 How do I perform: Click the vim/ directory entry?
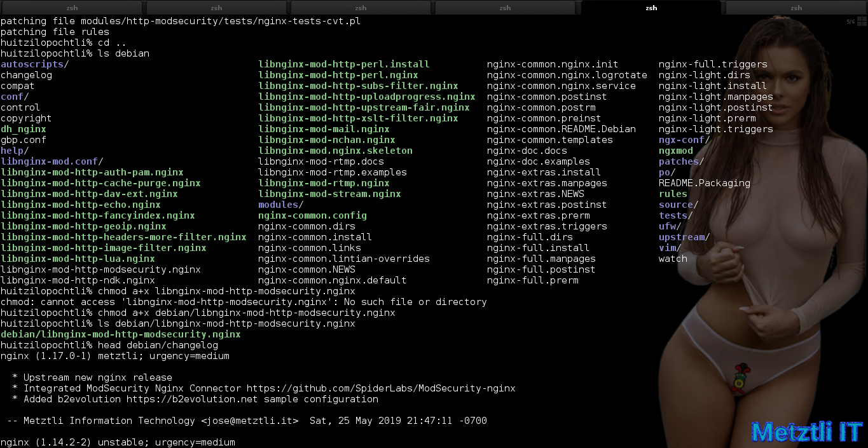(670, 248)
